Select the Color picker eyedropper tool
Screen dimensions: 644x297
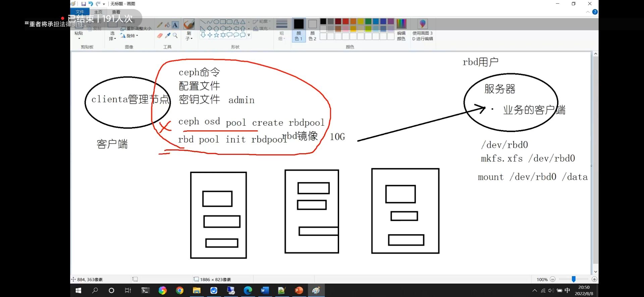point(167,36)
